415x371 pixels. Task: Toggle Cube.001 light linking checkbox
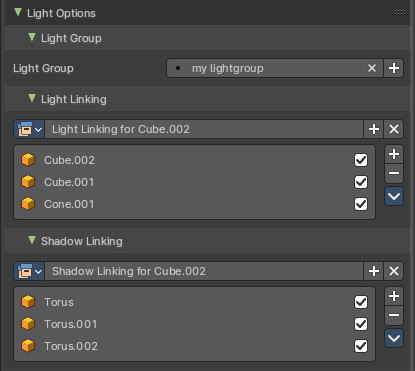pos(361,182)
